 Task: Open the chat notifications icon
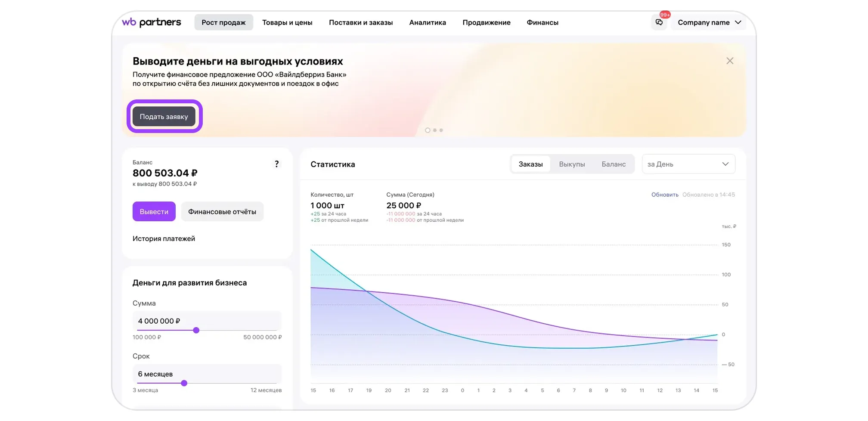tap(659, 22)
